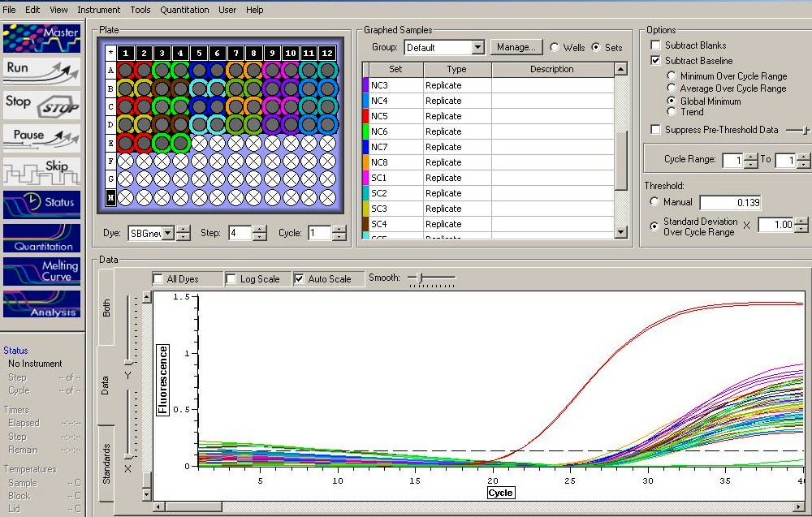The width and height of the screenshot is (812, 517).
Task: Select Average Over Cycle Range option
Action: [x=672, y=88]
